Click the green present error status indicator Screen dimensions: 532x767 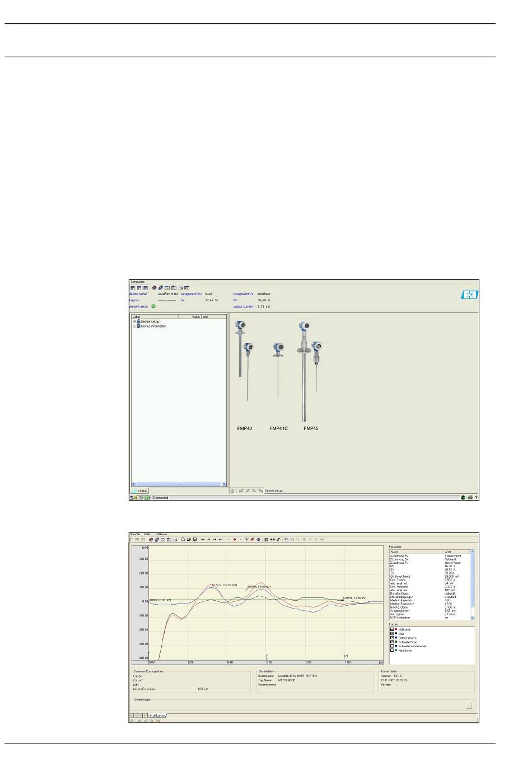153,306
